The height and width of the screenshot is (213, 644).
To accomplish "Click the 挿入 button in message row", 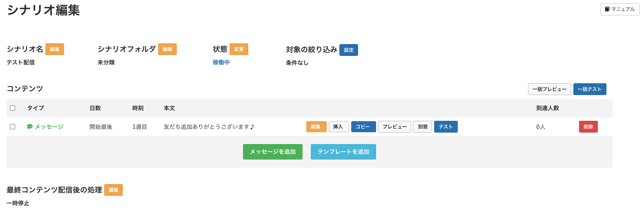I will point(339,127).
